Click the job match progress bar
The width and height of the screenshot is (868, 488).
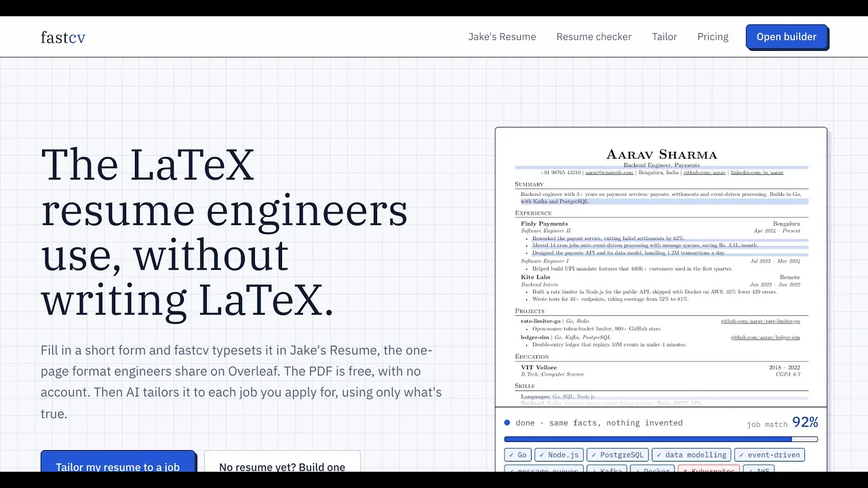[661, 439]
